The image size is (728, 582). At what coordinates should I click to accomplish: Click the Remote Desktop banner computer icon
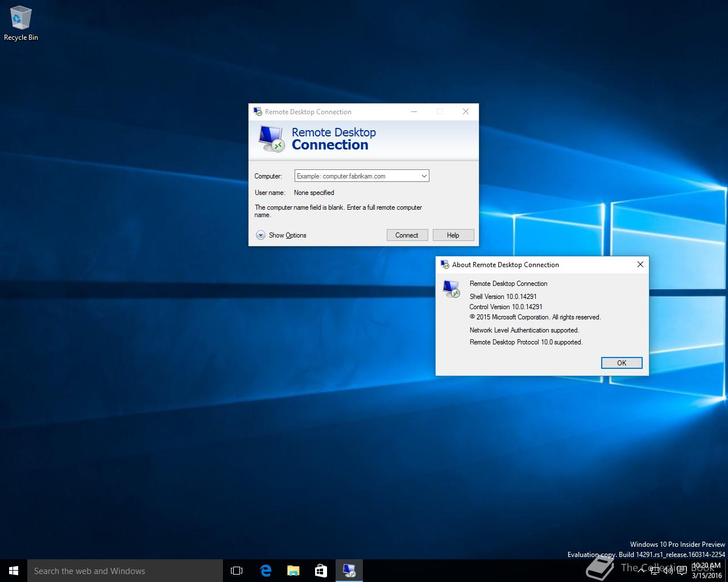271,138
